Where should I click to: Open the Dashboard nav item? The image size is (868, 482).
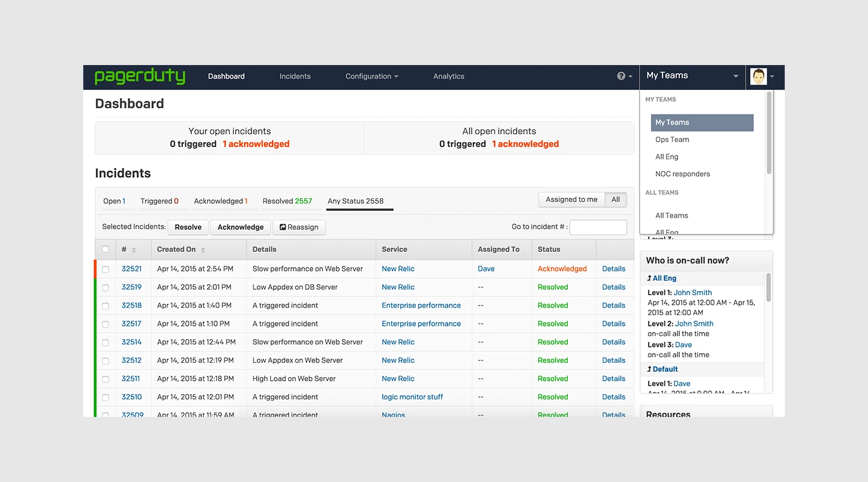point(226,77)
